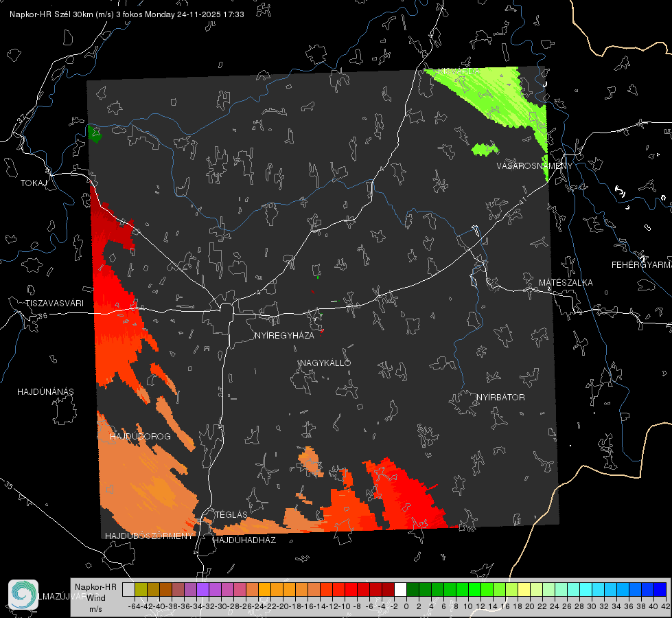This screenshot has width=672, height=618.
Task: Click the FEHÉRGYARMAT label at the right edge
Action: coord(642,265)
